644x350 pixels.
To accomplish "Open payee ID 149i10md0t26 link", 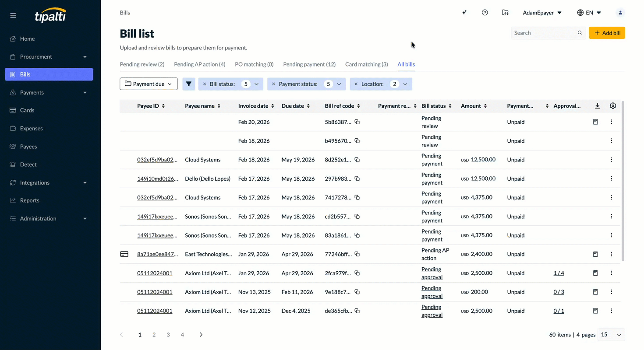I will [158, 178].
